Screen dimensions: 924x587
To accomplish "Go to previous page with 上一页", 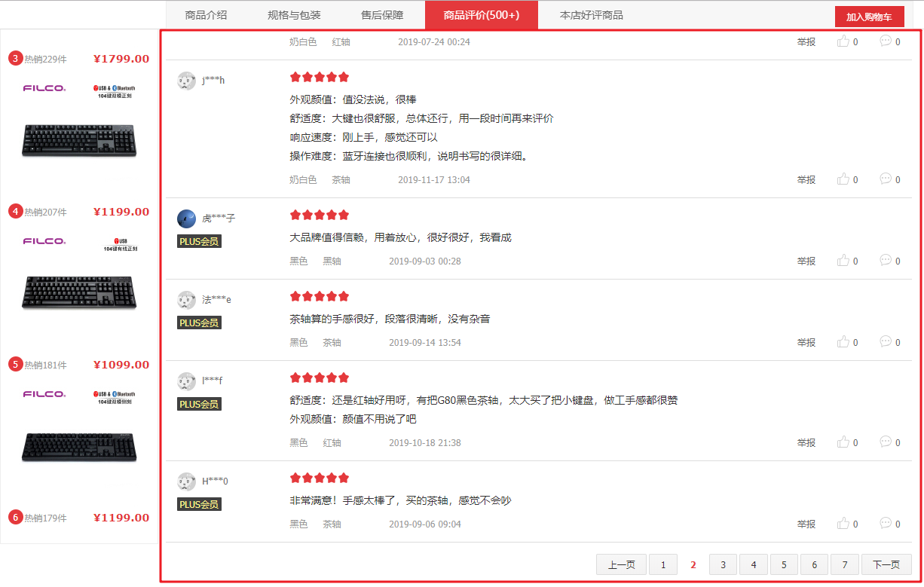I will pos(622,564).
